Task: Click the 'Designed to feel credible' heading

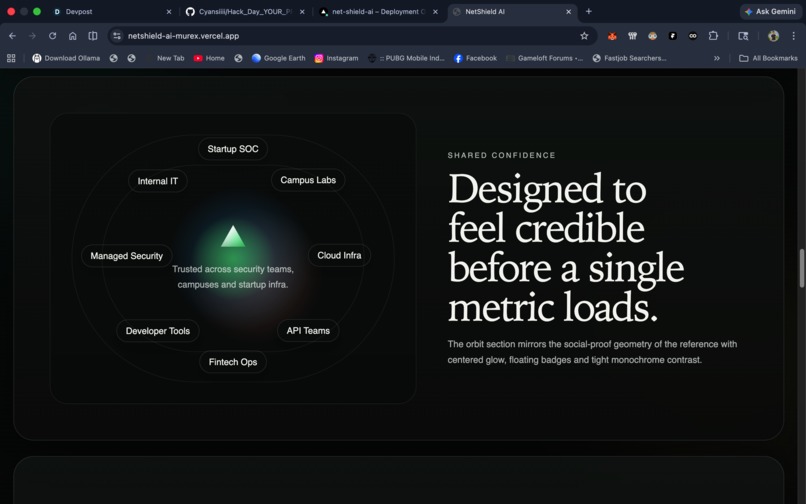Action: (565, 248)
